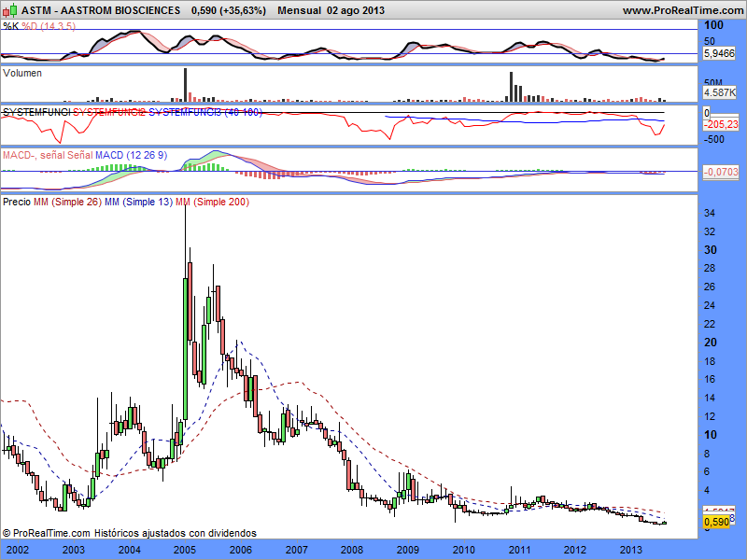
Task: Click the 34 price axis label
Action: tap(710, 214)
